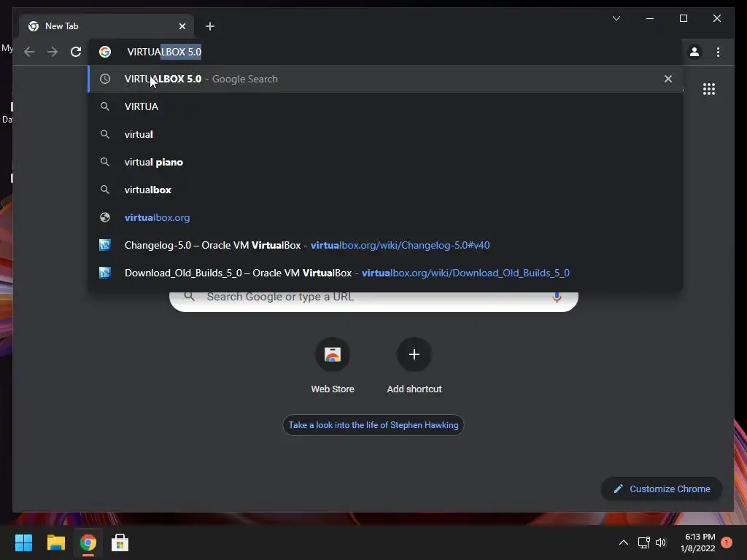The image size is (747, 560).
Task: Click the voice search microphone icon
Action: [x=557, y=297]
